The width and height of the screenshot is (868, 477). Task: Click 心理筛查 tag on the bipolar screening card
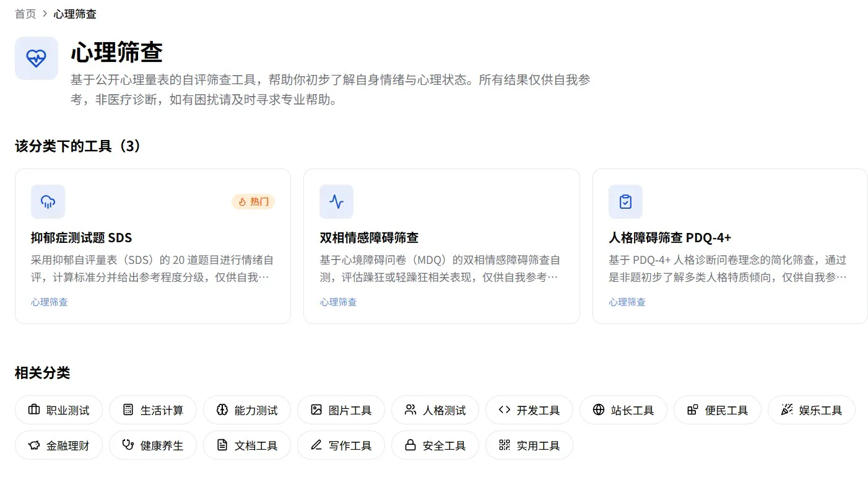click(338, 302)
